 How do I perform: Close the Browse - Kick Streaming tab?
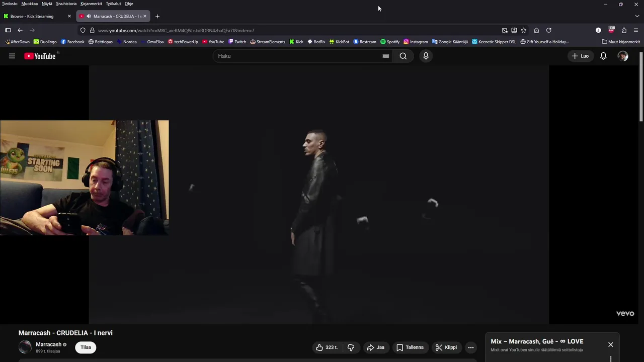tap(69, 16)
